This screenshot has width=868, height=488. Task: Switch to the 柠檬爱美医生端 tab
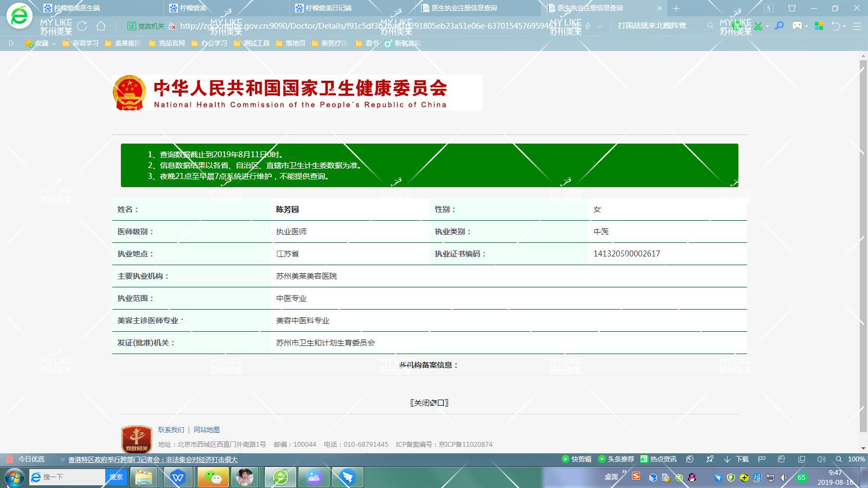(76, 8)
